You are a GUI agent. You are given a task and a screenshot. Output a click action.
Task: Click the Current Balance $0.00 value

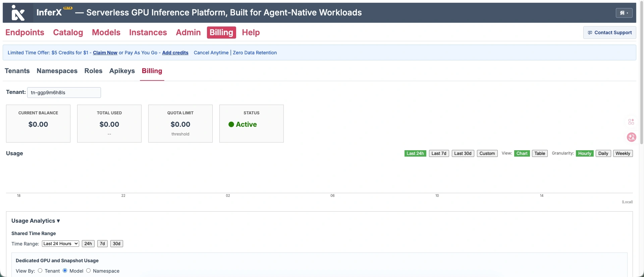[38, 124]
